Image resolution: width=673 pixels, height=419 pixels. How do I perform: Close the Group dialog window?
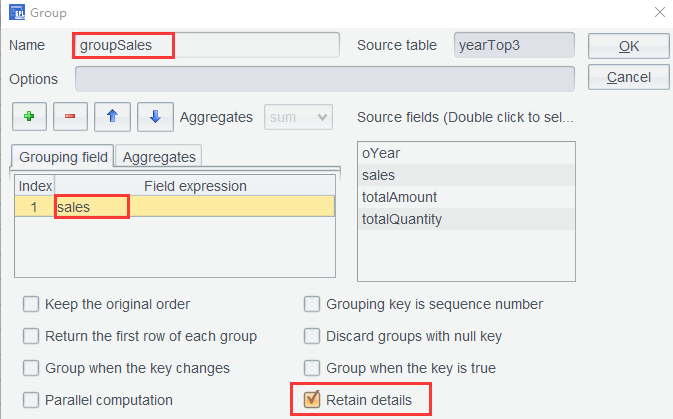[x=658, y=13]
